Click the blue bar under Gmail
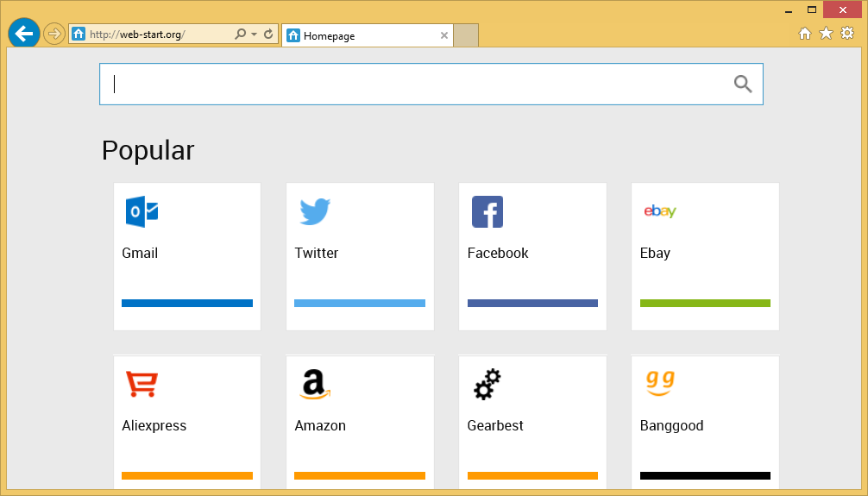The image size is (868, 496). pyautogui.click(x=187, y=304)
